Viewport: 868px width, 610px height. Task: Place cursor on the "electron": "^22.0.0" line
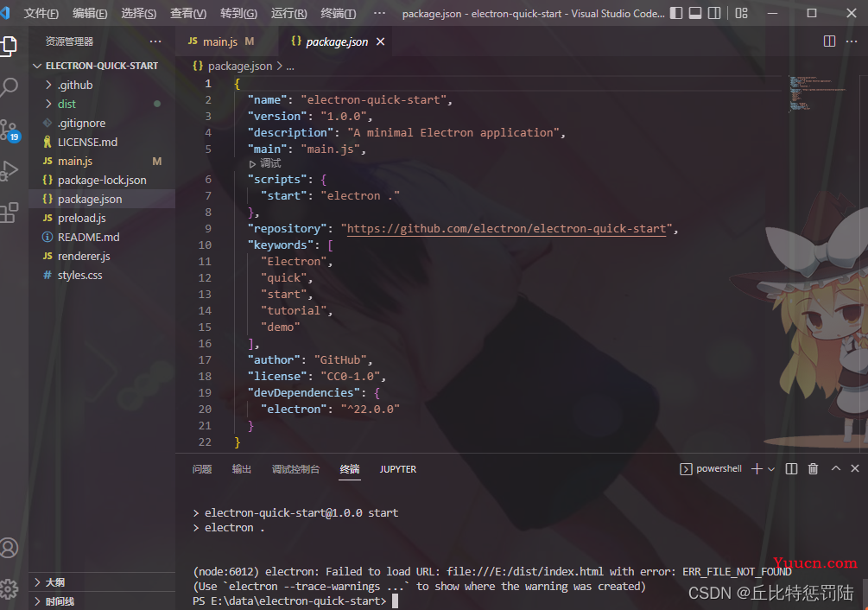click(330, 409)
